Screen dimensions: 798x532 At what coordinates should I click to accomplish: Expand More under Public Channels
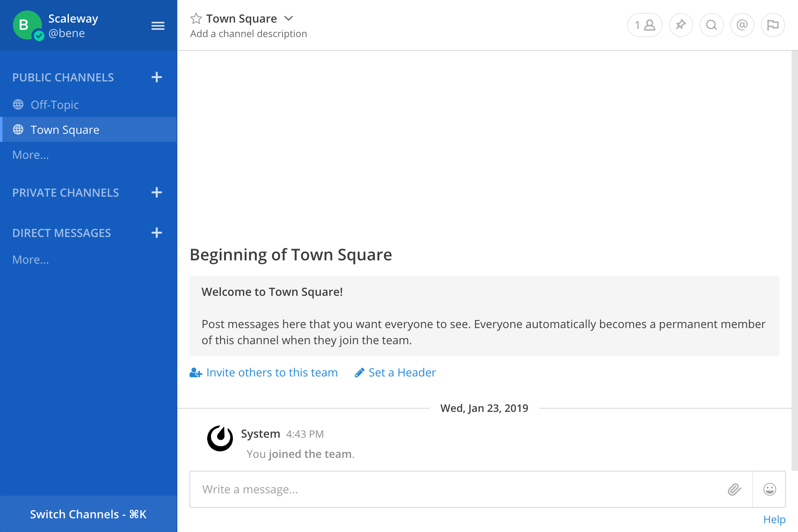(31, 155)
